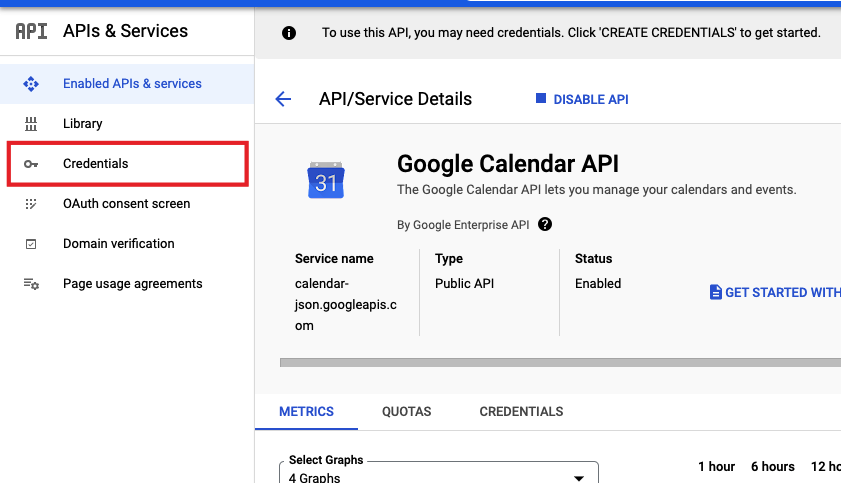Click the Credentials key icon
The height and width of the screenshot is (483, 841).
tap(31, 164)
